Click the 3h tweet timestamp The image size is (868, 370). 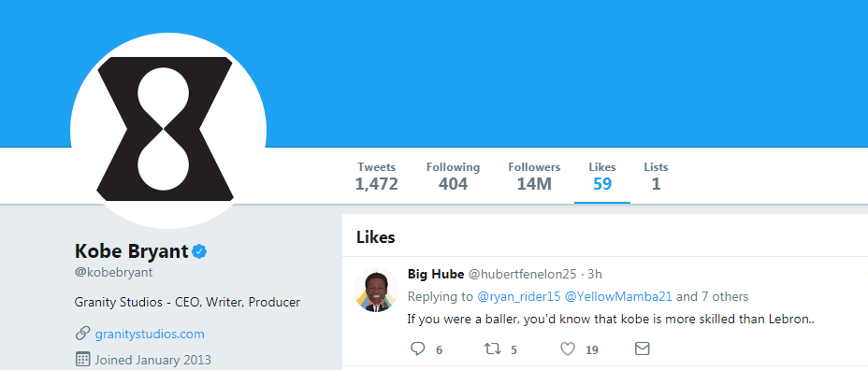tap(595, 274)
